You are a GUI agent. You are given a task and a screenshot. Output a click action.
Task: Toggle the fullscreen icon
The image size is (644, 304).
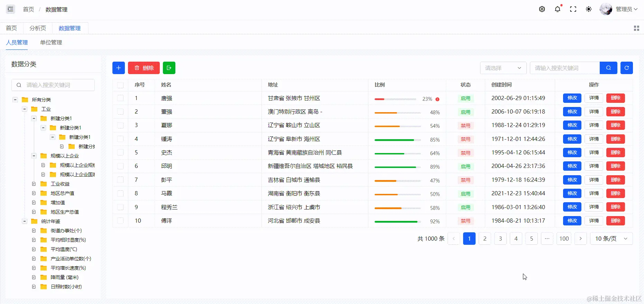pos(573,9)
